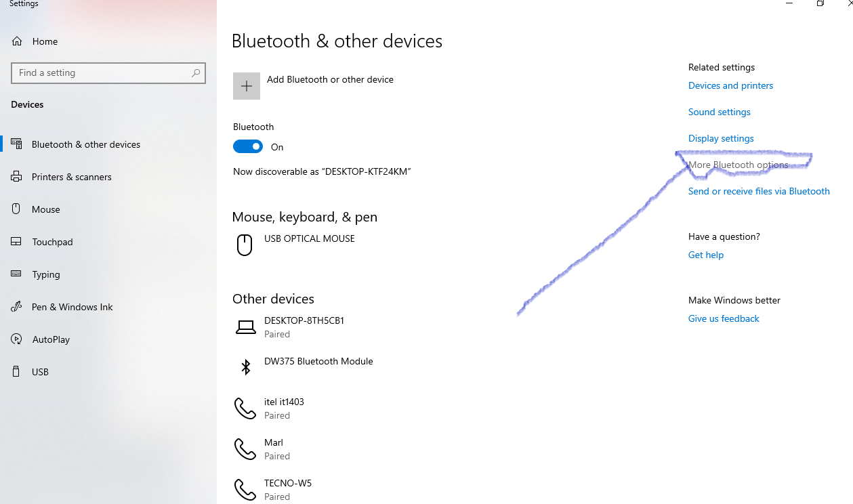Open Bluetooth & other devices section

(86, 144)
